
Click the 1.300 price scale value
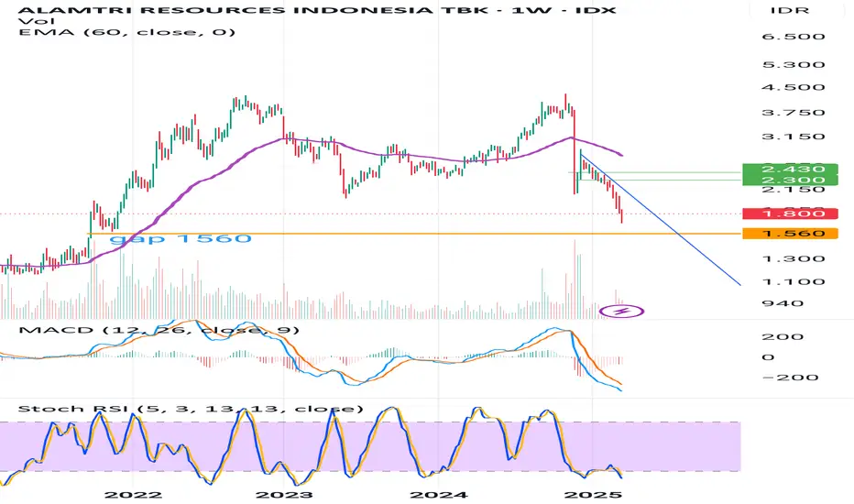[794, 258]
